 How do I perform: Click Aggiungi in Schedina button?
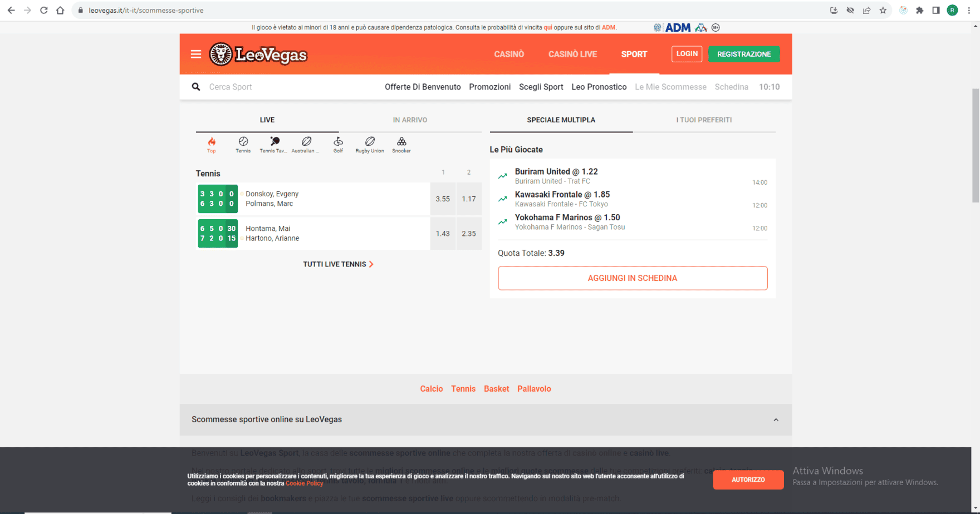coord(633,278)
